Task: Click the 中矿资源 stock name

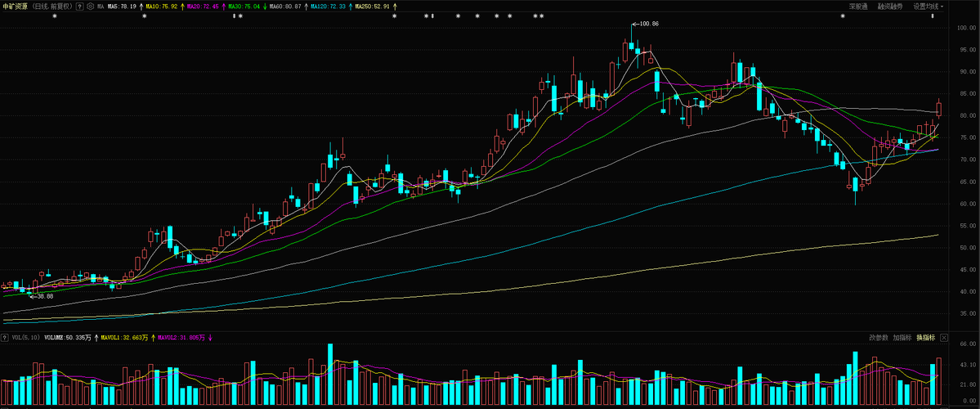Action: pyautogui.click(x=15, y=7)
